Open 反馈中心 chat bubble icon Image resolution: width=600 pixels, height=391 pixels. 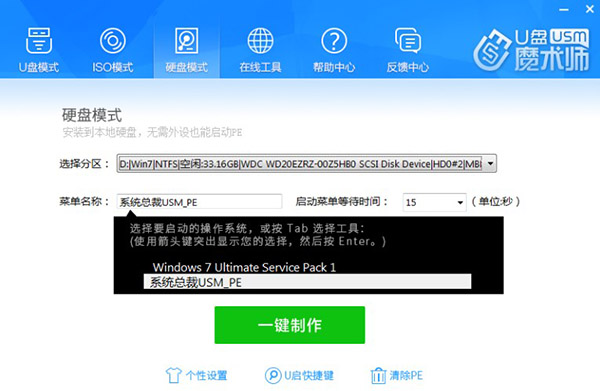tap(408, 40)
